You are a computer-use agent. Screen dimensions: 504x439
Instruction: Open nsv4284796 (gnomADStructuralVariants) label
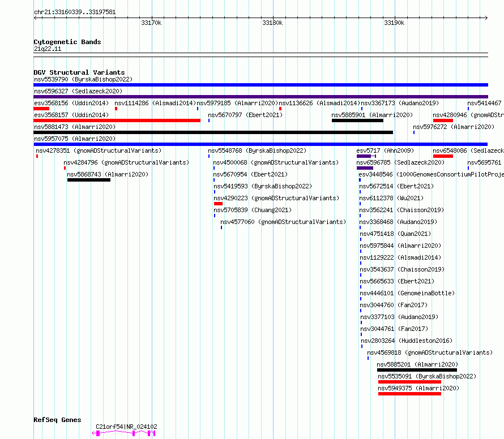(126, 162)
